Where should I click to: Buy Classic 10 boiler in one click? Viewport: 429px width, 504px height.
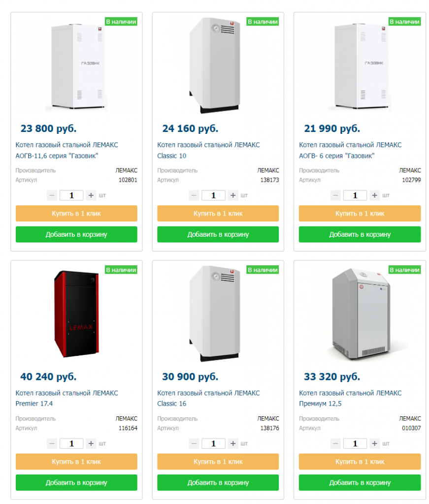coord(218,214)
